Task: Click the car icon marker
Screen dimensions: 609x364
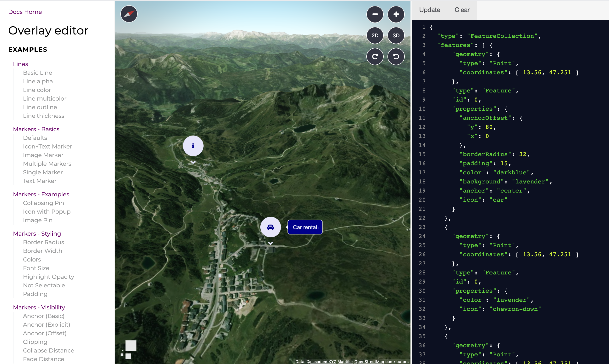Action: coord(270,227)
